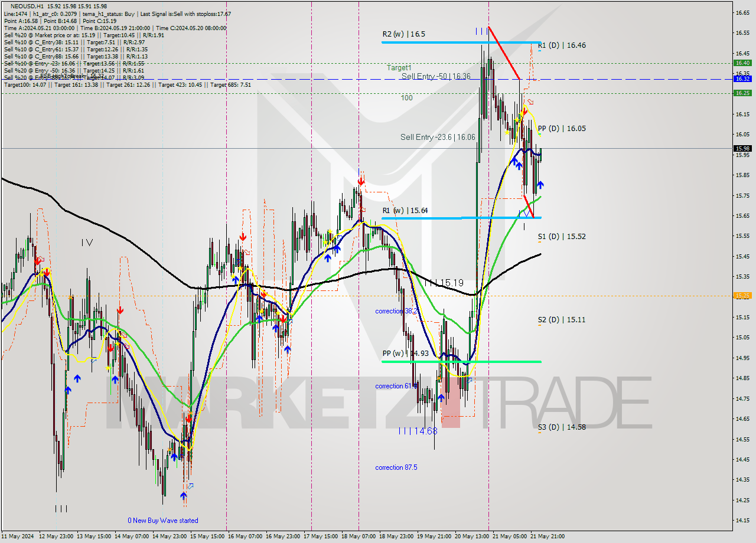This screenshot has width=756, height=543.
Task: Click the orange 15.25 price tag
Action: click(742, 296)
